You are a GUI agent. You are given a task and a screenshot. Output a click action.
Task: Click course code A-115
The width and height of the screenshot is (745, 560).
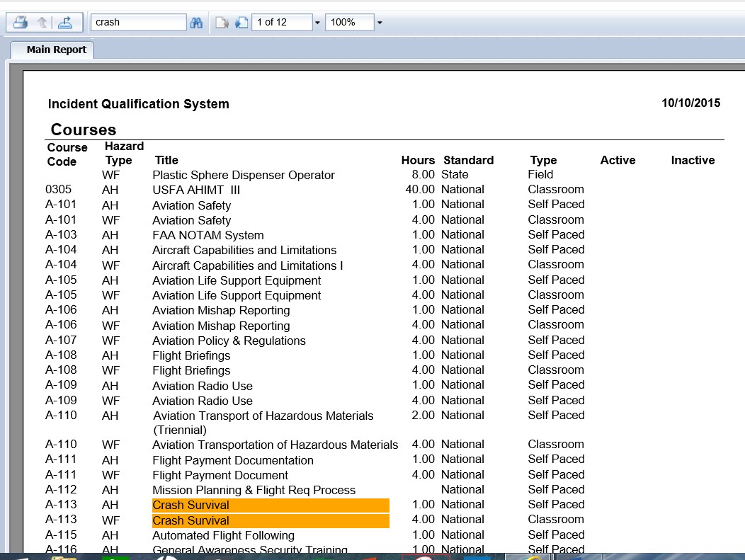(x=61, y=535)
